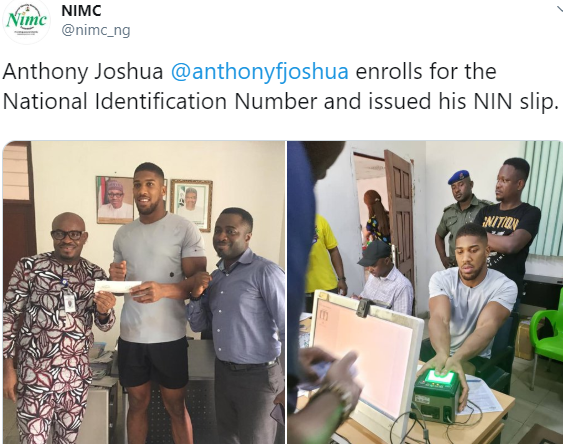Click the staff ID badge on patterned outfit
The height and width of the screenshot is (444, 563).
click(x=69, y=303)
